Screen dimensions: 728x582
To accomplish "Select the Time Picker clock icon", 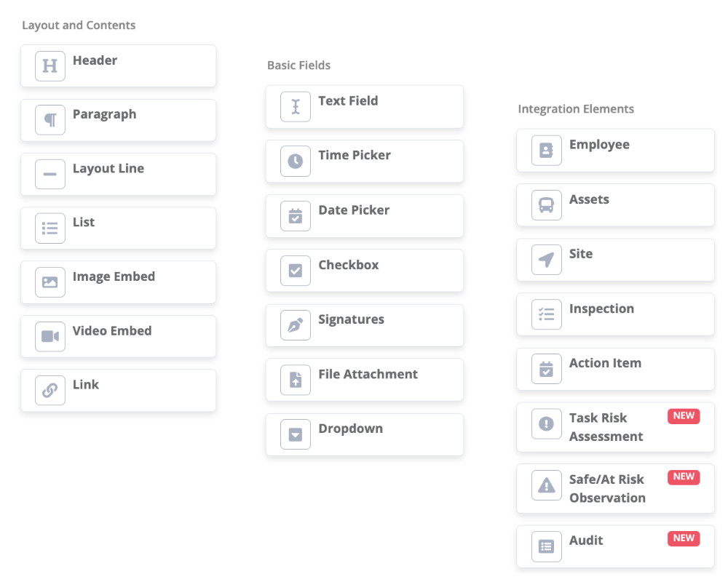I will [295, 161].
